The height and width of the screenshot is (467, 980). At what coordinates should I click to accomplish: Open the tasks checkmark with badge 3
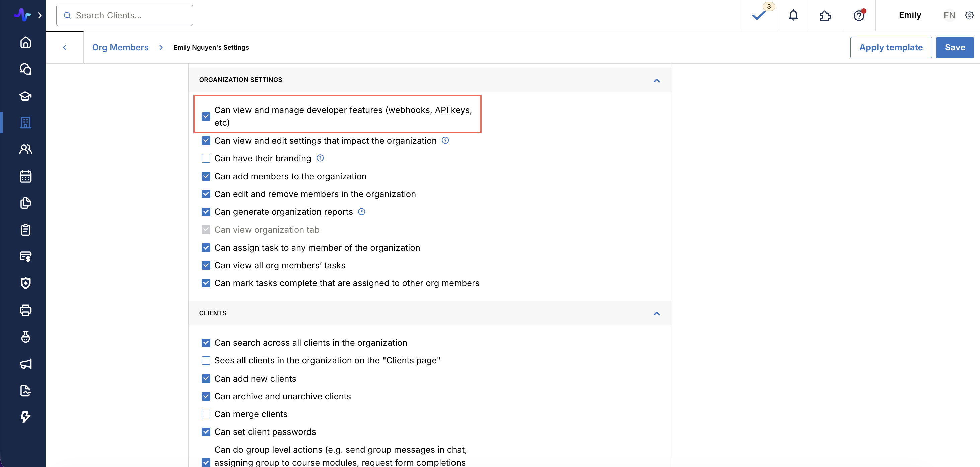pyautogui.click(x=759, y=15)
